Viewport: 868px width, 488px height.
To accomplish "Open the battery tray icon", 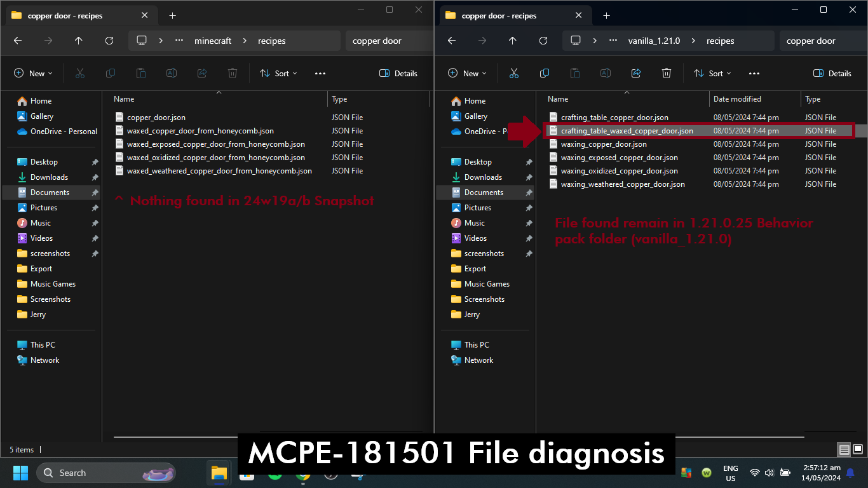I will click(x=785, y=473).
